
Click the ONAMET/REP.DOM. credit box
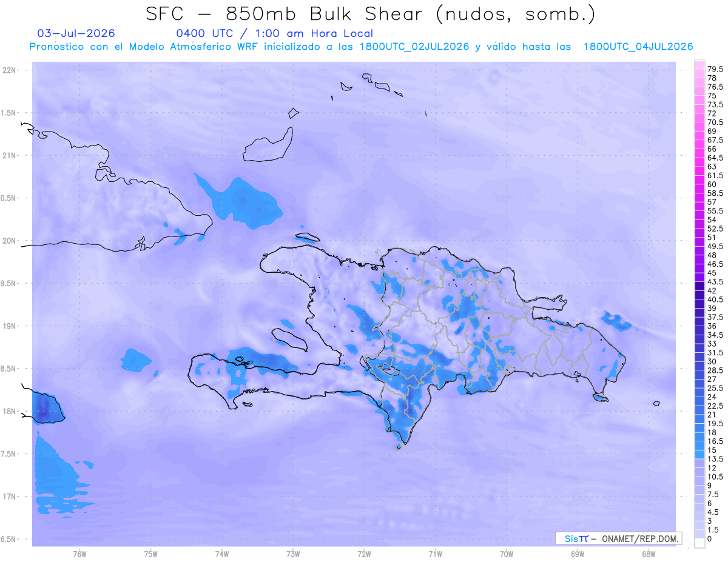[x=618, y=538]
